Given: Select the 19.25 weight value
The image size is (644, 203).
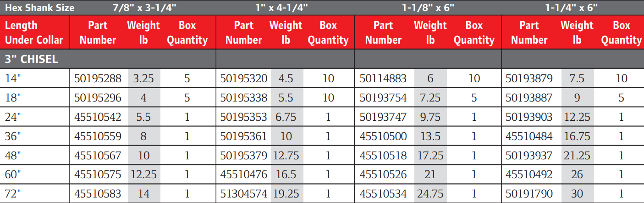Looking at the screenshot, I should click(x=286, y=194).
